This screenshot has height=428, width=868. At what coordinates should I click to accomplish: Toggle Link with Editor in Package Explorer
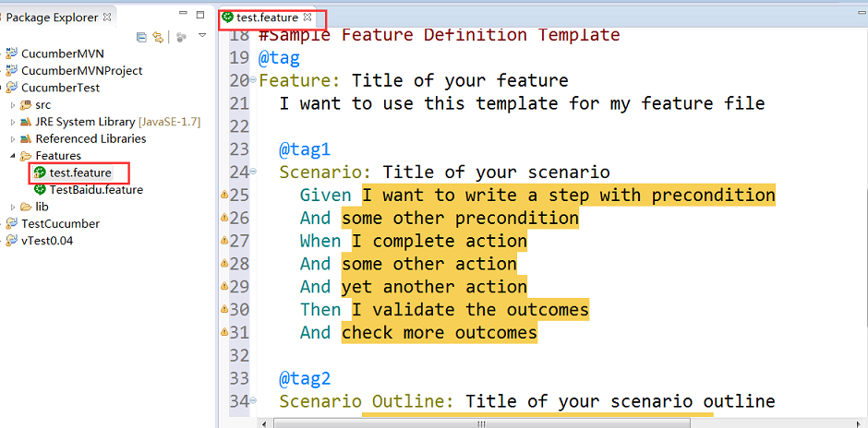[158, 37]
